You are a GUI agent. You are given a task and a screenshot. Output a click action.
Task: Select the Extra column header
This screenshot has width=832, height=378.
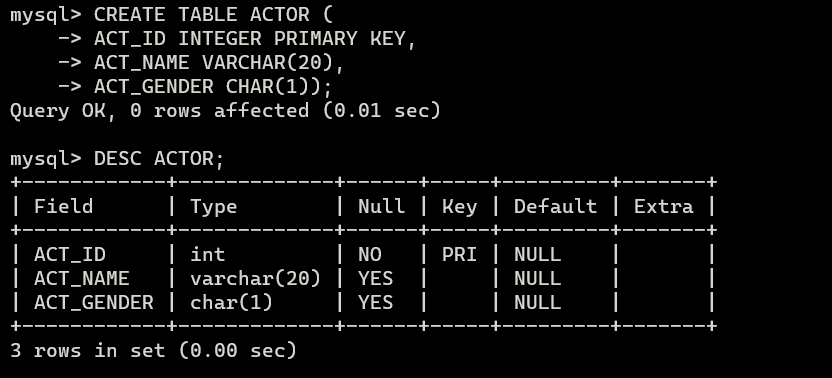664,207
